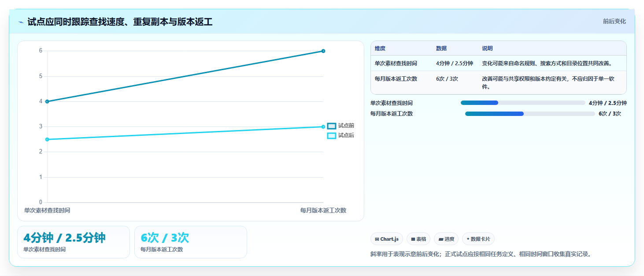
Task: Open the 6次 / 3次 data card
Action: point(191,242)
